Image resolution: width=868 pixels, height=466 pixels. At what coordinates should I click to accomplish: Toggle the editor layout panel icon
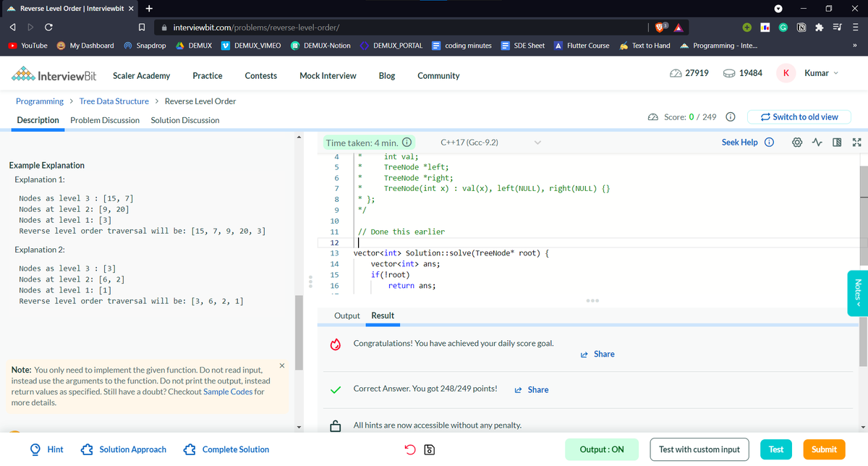click(x=838, y=143)
